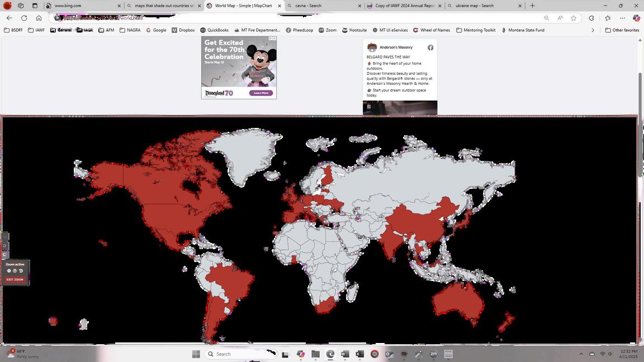Open File Explorer from the taskbar
644x362 pixels.
tap(315, 354)
